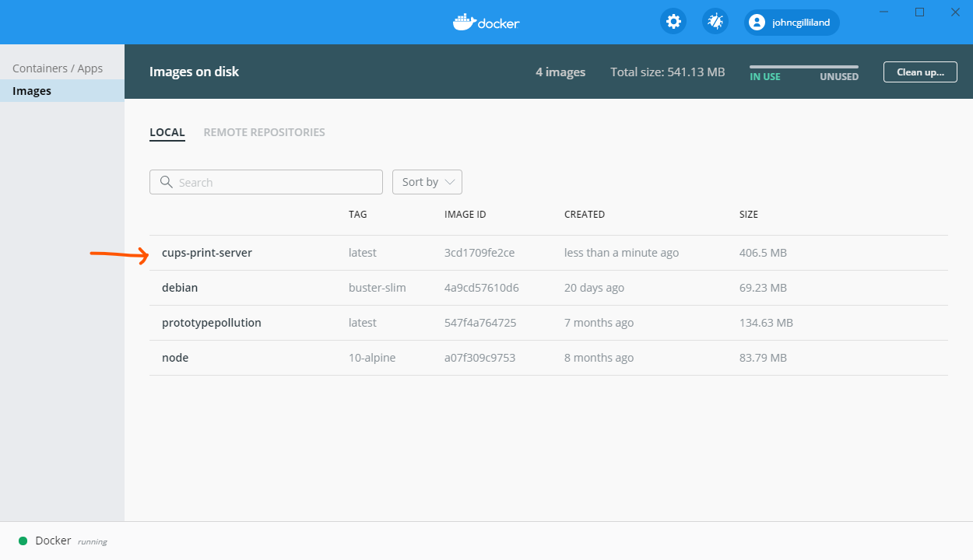Close the Docker window

pyautogui.click(x=955, y=12)
